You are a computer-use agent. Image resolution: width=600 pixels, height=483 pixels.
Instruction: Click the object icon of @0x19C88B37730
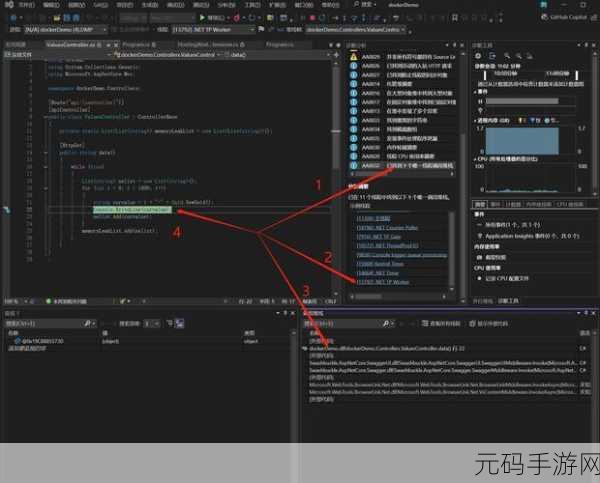click(17, 341)
